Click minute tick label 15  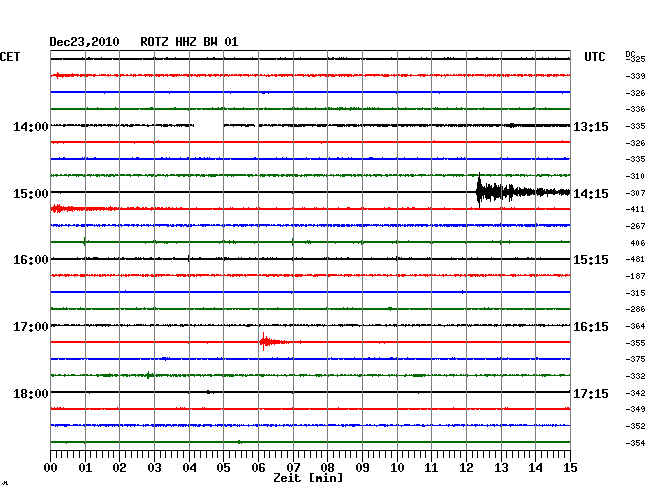pyautogui.click(x=570, y=468)
